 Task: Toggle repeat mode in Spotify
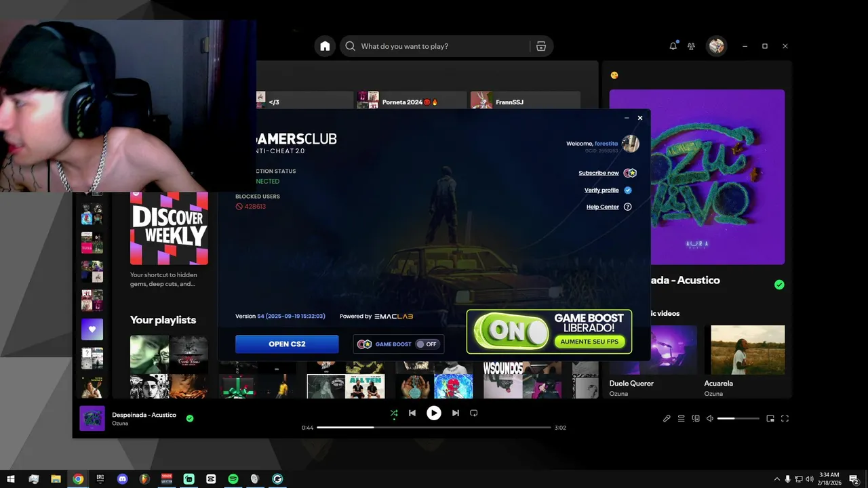click(x=474, y=413)
